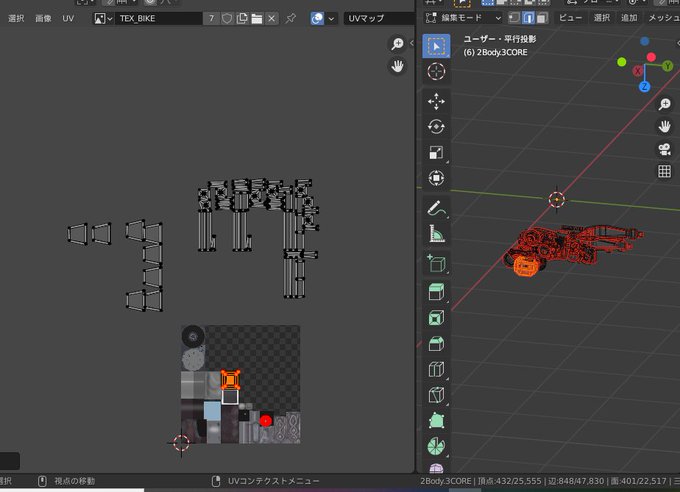Image resolution: width=680 pixels, height=492 pixels.
Task: Expand the UV editor sidebar arrow
Action: click(412, 43)
